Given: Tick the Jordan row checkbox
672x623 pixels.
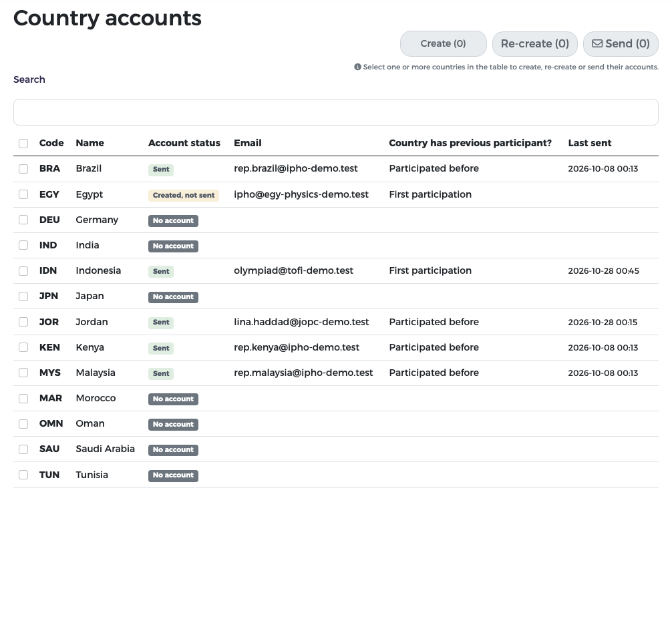Looking at the screenshot, I should pos(23,322).
